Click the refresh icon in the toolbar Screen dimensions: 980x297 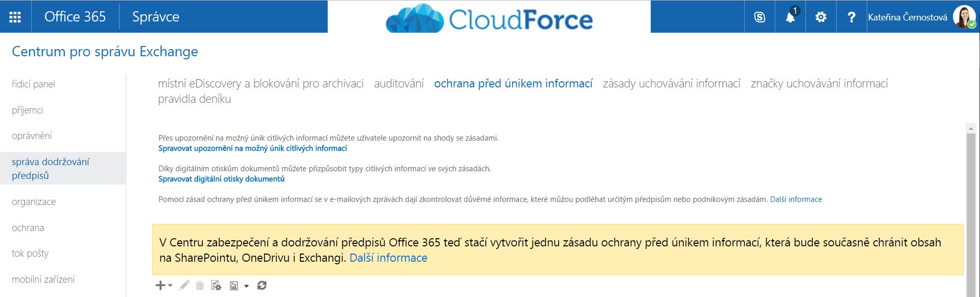point(262,286)
